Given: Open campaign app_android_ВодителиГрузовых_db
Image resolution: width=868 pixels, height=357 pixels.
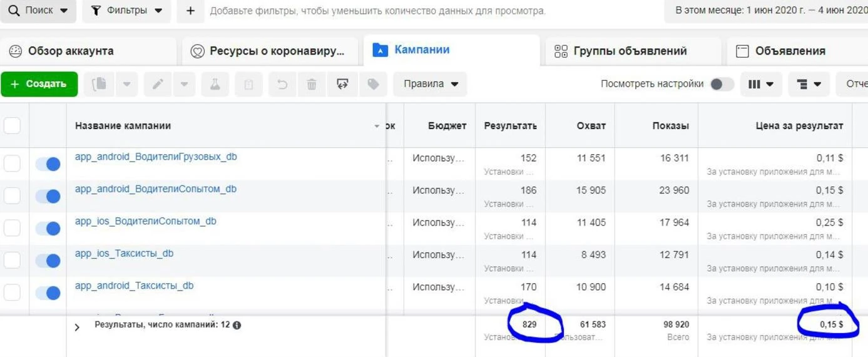Looking at the screenshot, I should point(156,157).
